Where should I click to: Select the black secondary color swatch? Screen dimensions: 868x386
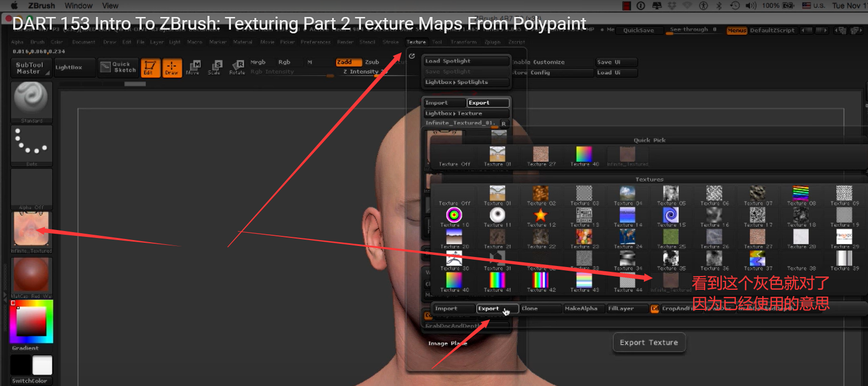coord(21,365)
